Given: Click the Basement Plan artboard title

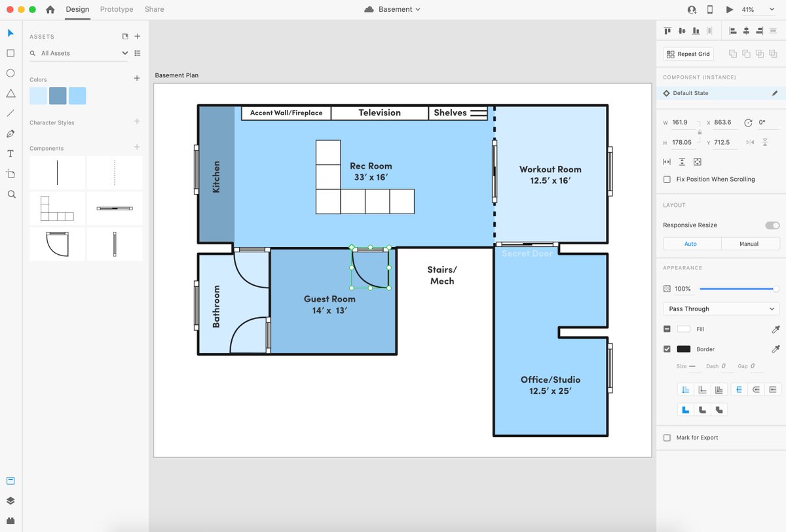Looking at the screenshot, I should [177, 75].
